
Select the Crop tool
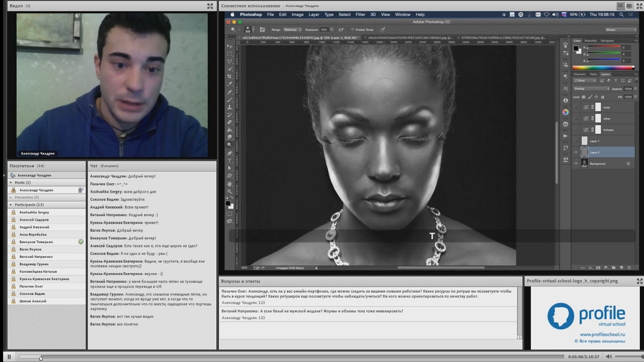pos(230,76)
